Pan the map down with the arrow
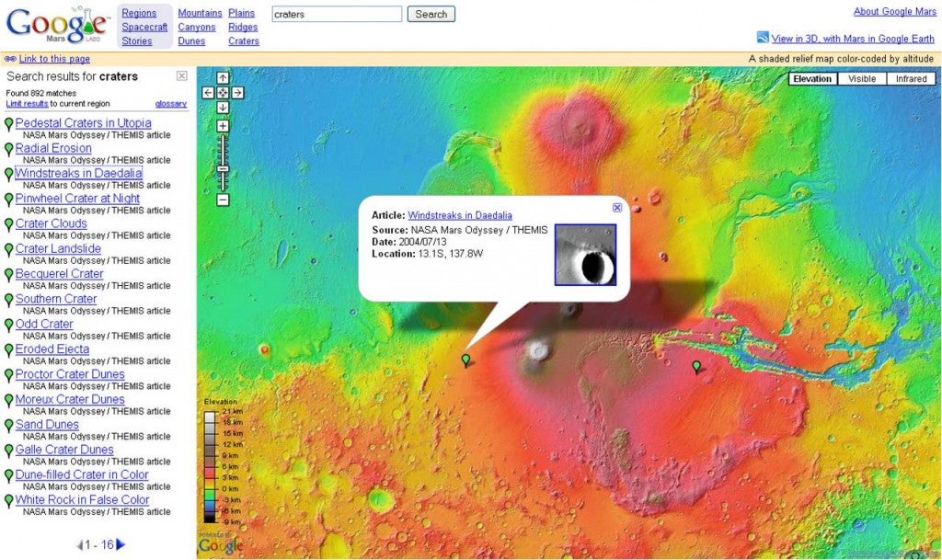The width and height of the screenshot is (942, 560). [223, 108]
